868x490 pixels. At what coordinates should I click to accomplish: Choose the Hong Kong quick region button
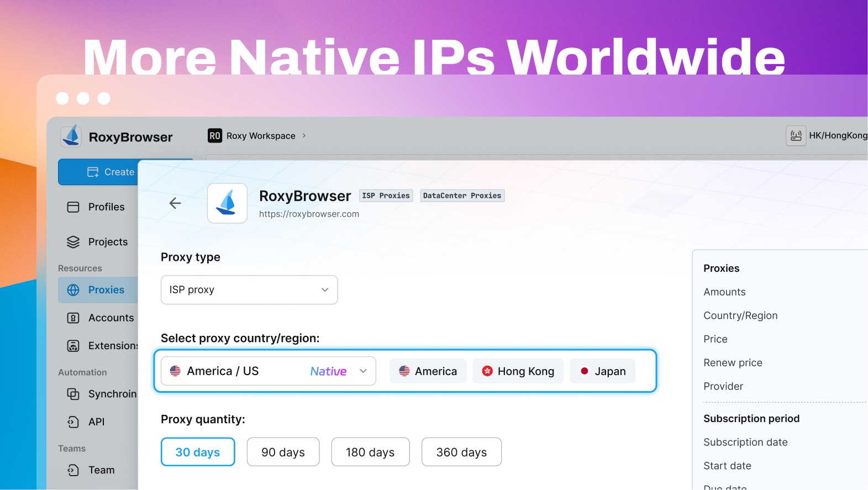pos(518,371)
